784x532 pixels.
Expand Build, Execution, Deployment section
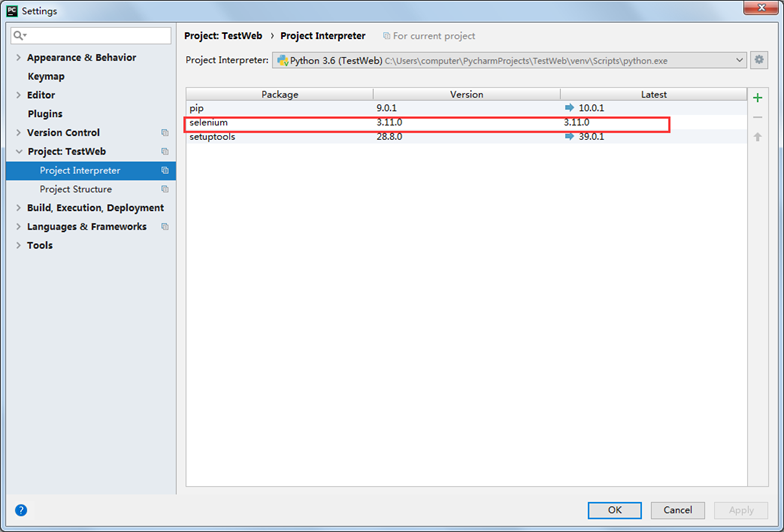click(x=18, y=208)
